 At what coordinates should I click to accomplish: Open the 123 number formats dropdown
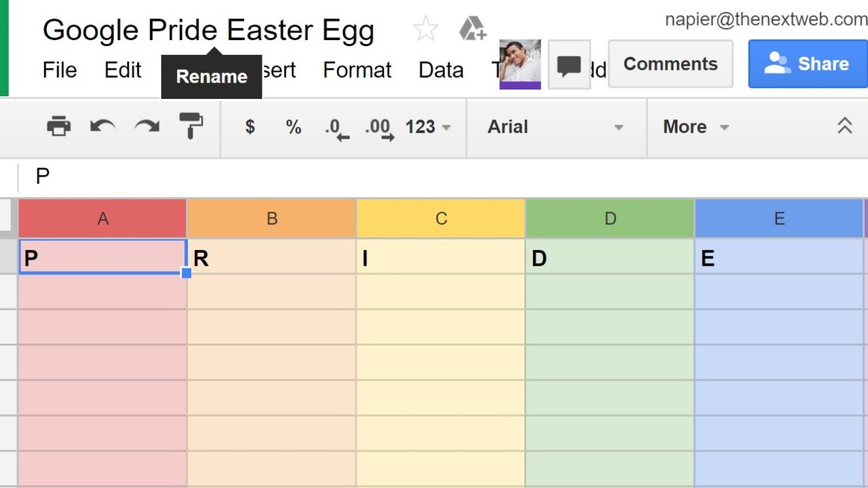tap(428, 127)
